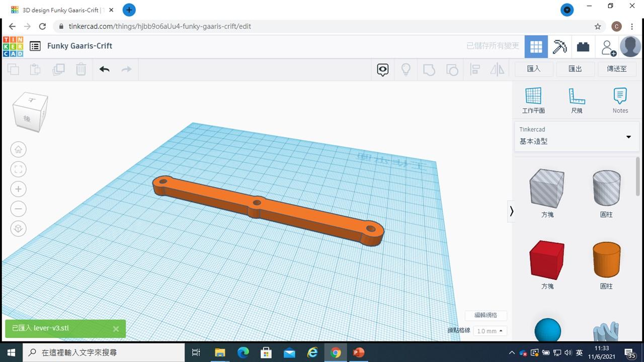Click the 匯入 import button
Viewport: 644px width, 362px height.
(x=534, y=69)
